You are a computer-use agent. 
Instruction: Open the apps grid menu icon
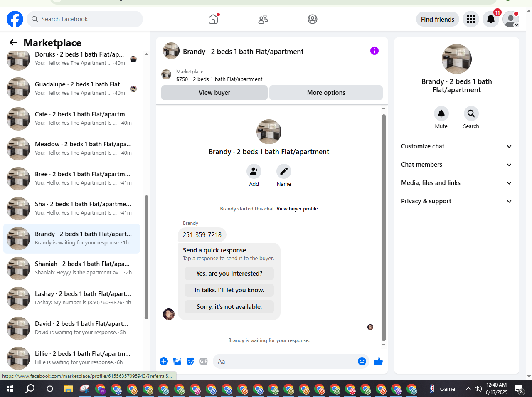(x=471, y=19)
